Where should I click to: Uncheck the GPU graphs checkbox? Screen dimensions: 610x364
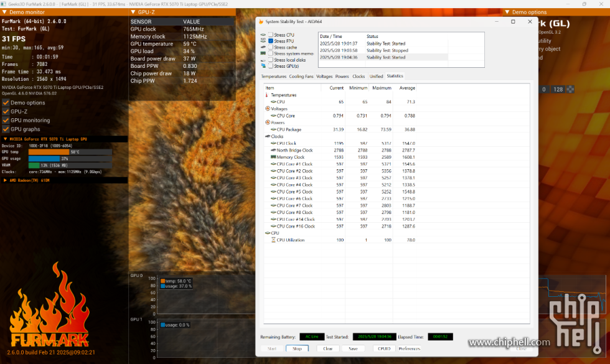(x=6, y=129)
